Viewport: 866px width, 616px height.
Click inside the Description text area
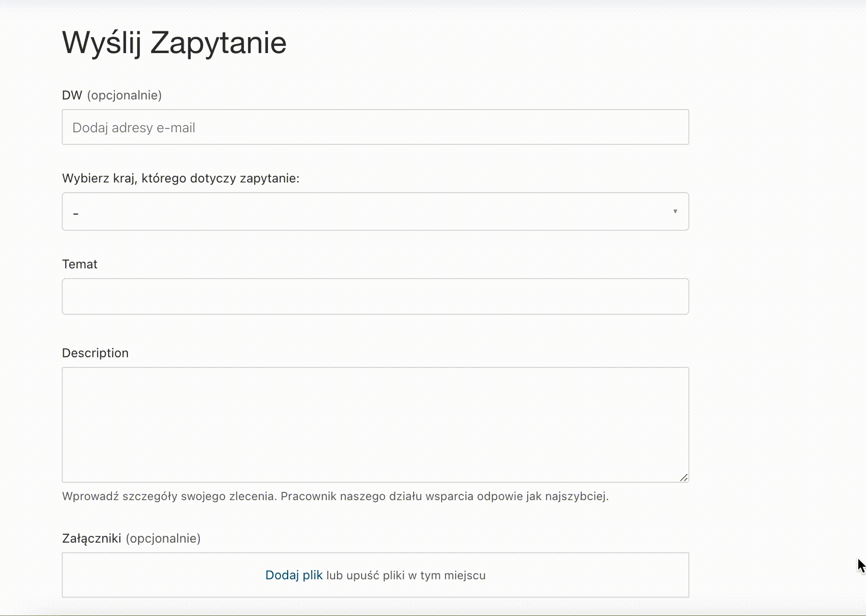[375, 424]
